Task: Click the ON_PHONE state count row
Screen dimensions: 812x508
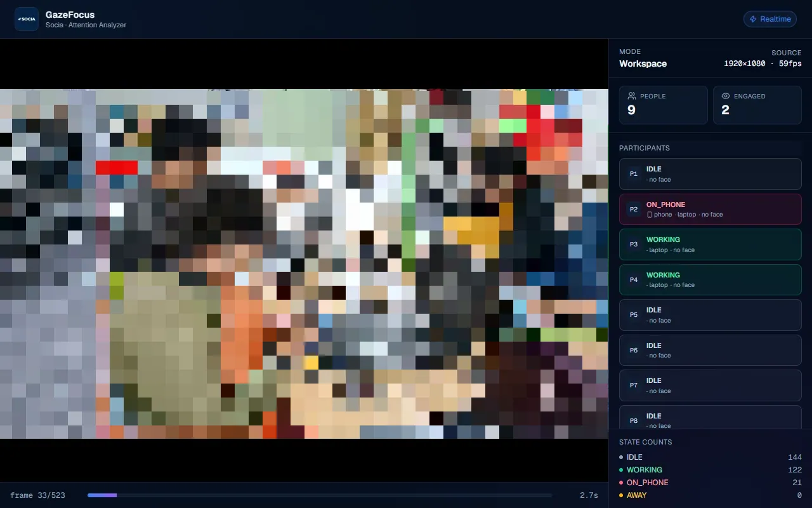Action: point(710,483)
